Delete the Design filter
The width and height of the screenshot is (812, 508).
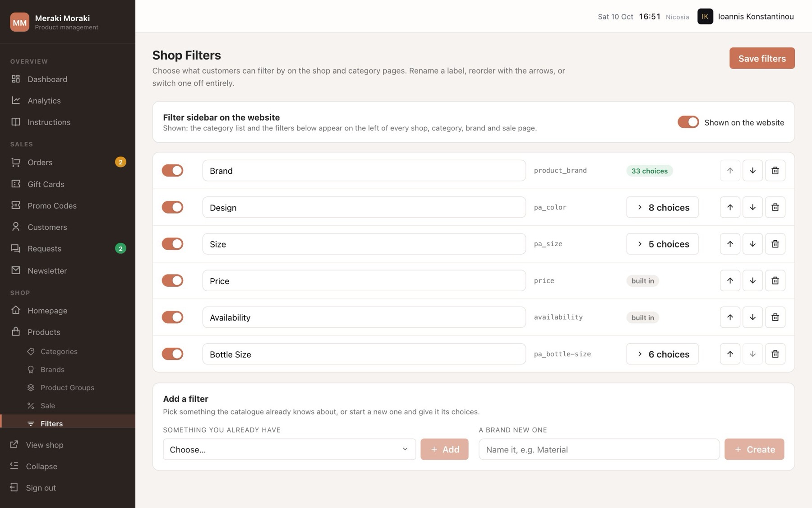tap(775, 207)
